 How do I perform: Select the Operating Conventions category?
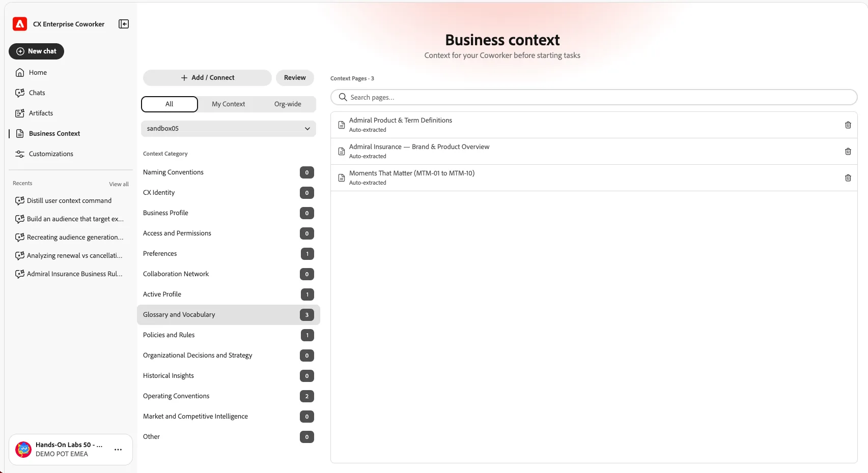click(x=229, y=396)
